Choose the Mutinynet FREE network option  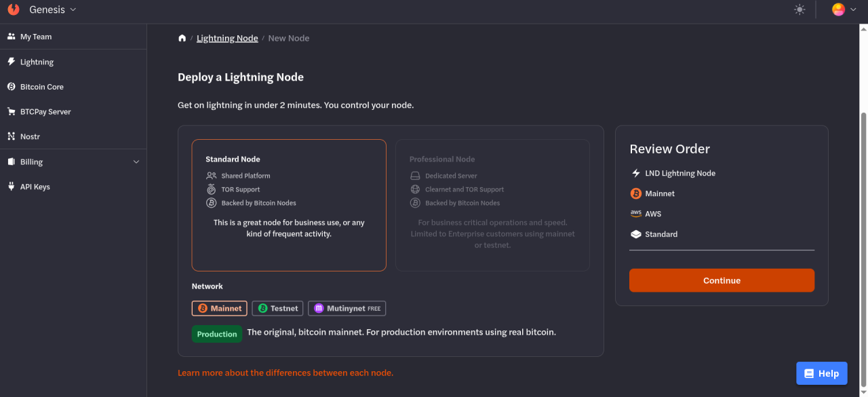coord(347,308)
